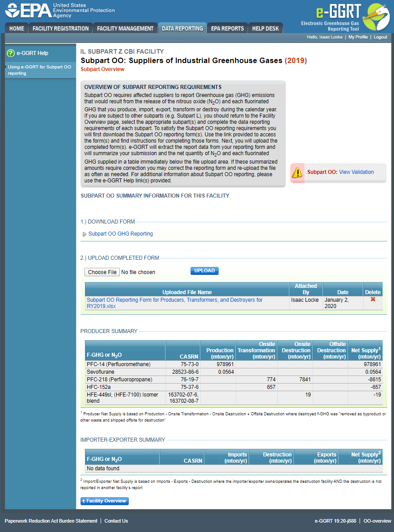
Task: Click the Facility Overview button
Action: pos(105,501)
